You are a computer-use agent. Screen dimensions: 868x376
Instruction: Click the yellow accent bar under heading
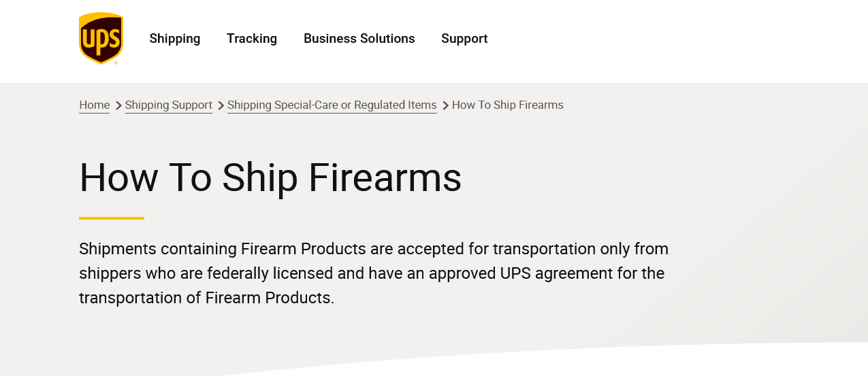tap(112, 218)
